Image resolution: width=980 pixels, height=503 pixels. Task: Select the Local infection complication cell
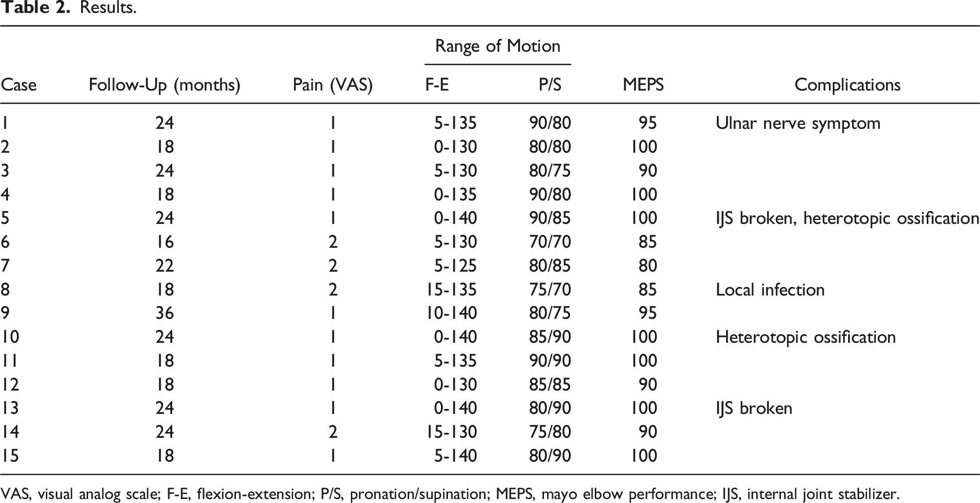770,290
